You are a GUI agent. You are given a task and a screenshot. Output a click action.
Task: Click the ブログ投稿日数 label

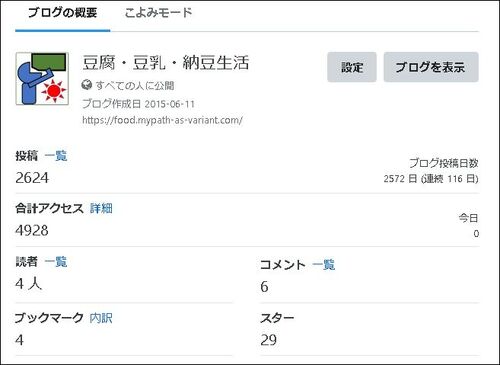[x=444, y=163]
